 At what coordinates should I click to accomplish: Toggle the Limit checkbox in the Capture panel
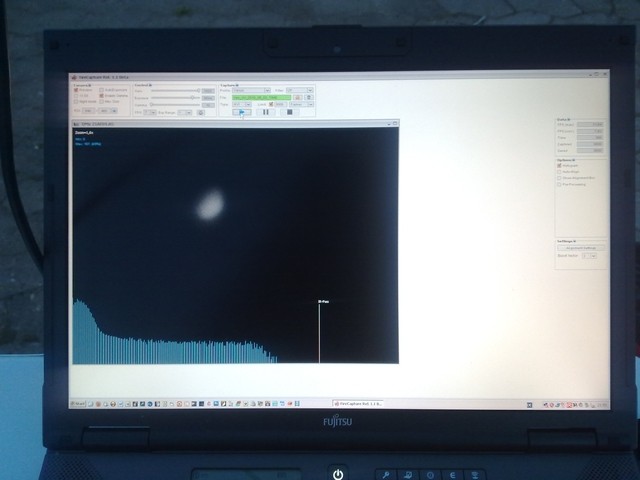[271, 104]
